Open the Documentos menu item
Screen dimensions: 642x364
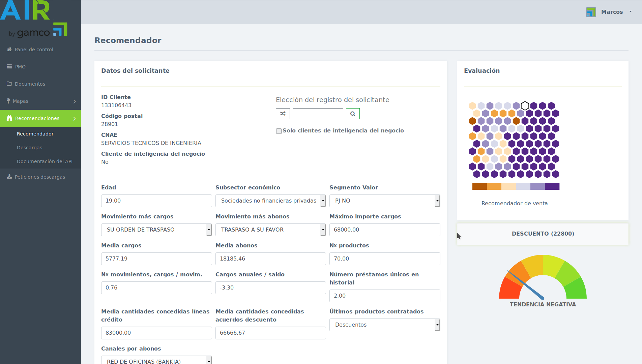tap(40, 84)
